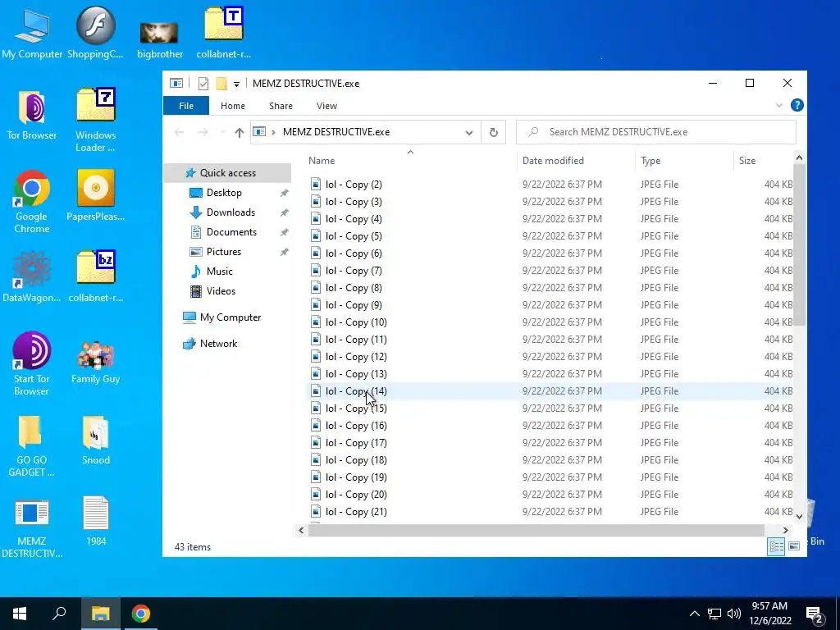This screenshot has height=630, width=840.
Task: Expand the ribbon chevron
Action: [x=779, y=106]
